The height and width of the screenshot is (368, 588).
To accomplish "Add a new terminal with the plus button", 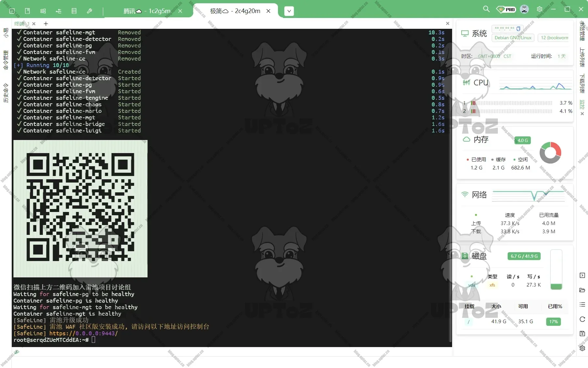I will tap(46, 24).
